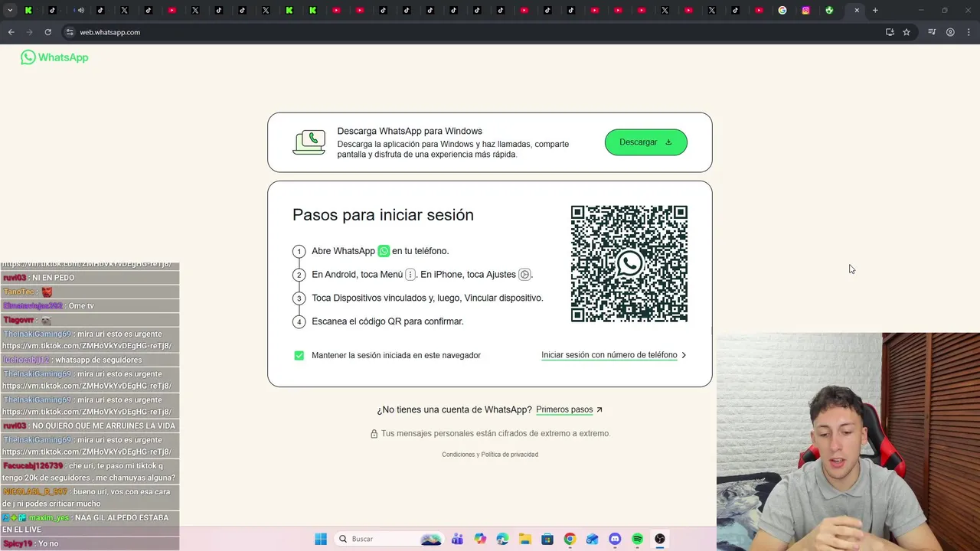Open Microsoft Teams from the taskbar
This screenshot has width=980, height=551.
point(458,539)
